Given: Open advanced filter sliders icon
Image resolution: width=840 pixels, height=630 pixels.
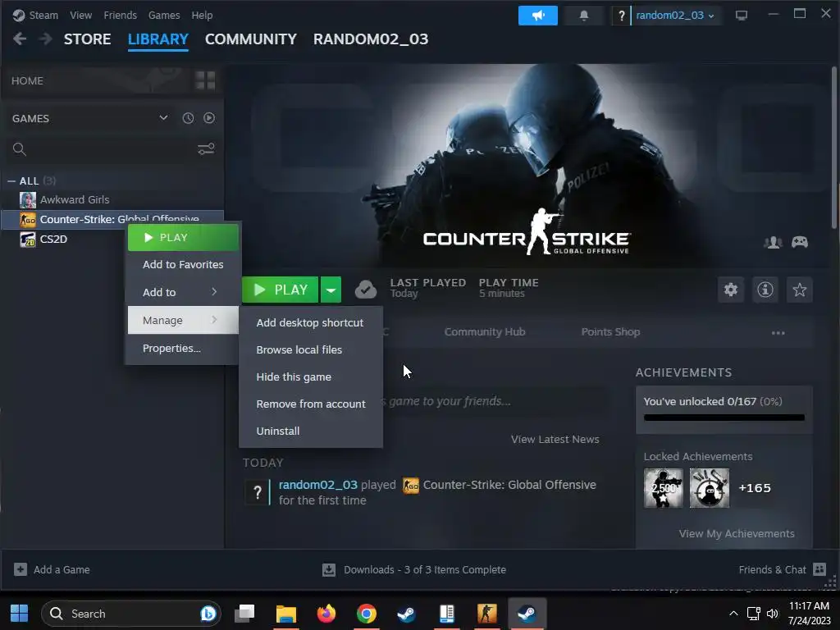Looking at the screenshot, I should click(x=206, y=149).
